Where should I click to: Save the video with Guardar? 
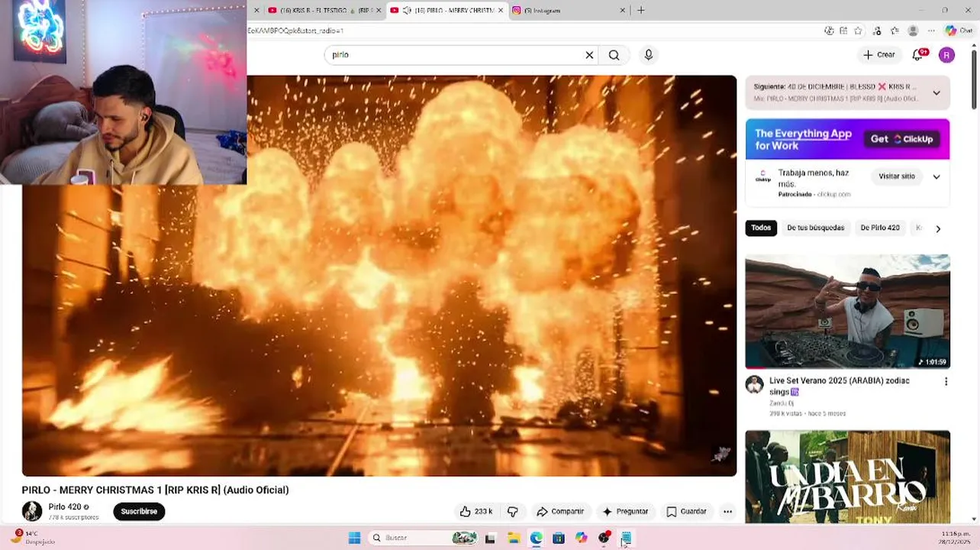[x=686, y=512]
